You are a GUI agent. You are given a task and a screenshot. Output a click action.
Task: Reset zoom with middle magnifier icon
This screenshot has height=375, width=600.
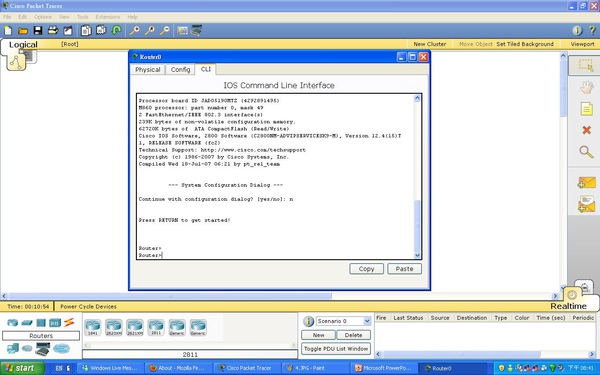coord(150,31)
